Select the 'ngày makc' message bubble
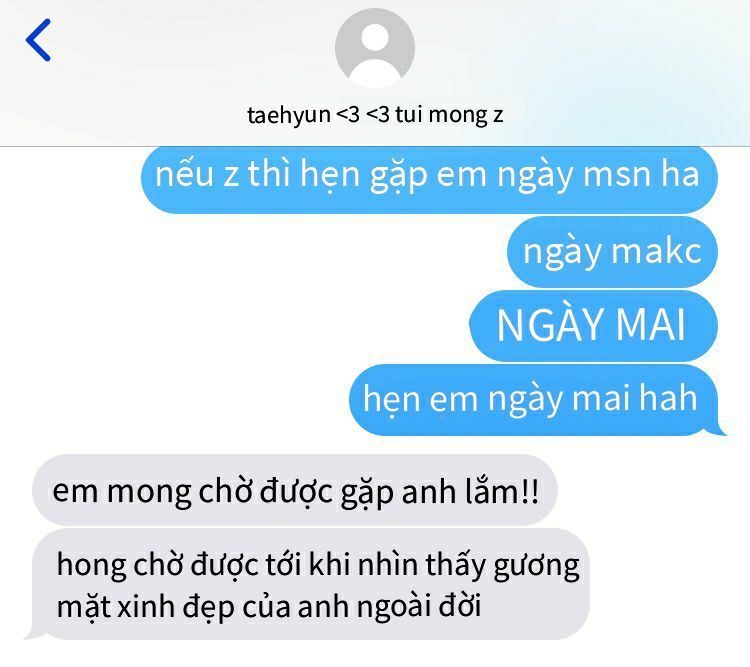This screenshot has width=750, height=667. (612, 252)
